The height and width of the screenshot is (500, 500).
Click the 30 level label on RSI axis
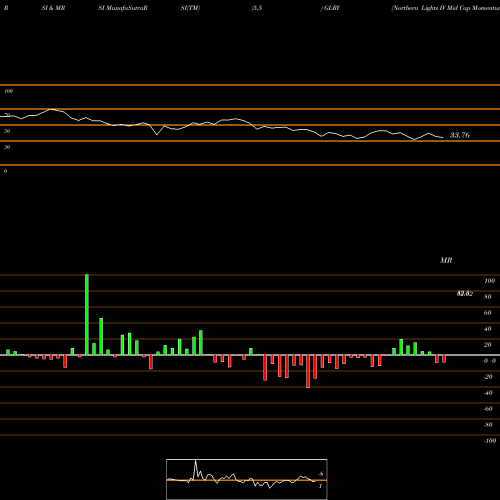point(7,147)
